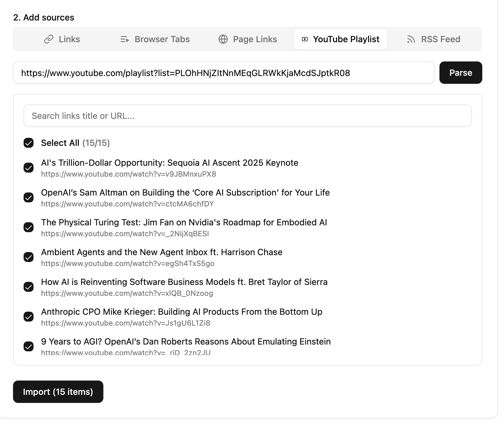Open the RSS Feed tab
This screenshot has width=504, height=424.
point(434,39)
